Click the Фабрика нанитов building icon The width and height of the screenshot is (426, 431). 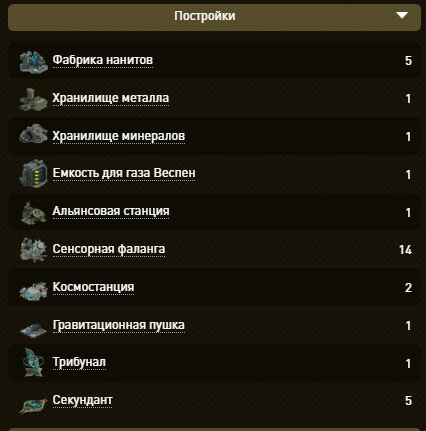pyautogui.click(x=33, y=61)
